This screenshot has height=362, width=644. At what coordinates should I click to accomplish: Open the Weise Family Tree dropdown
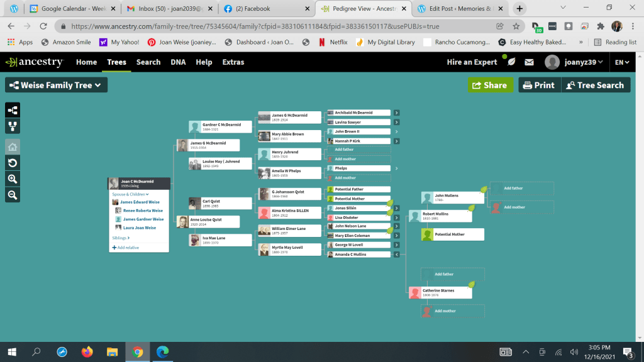pos(56,85)
